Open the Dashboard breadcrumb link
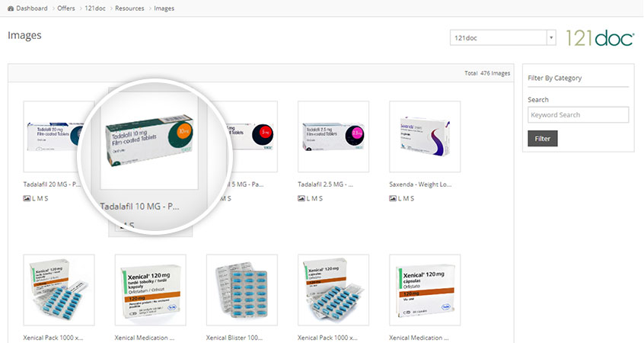Screen dimensions: 644x343 [32, 8]
